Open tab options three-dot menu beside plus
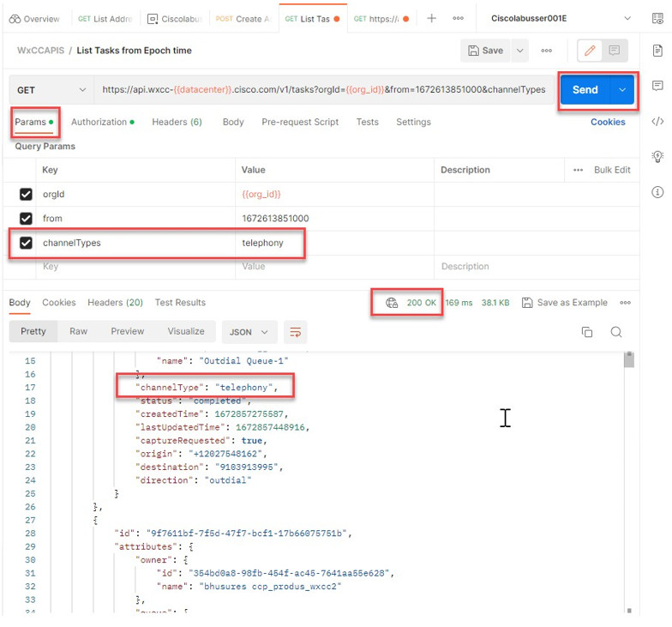Viewport: 672px width, 627px height. [x=458, y=19]
